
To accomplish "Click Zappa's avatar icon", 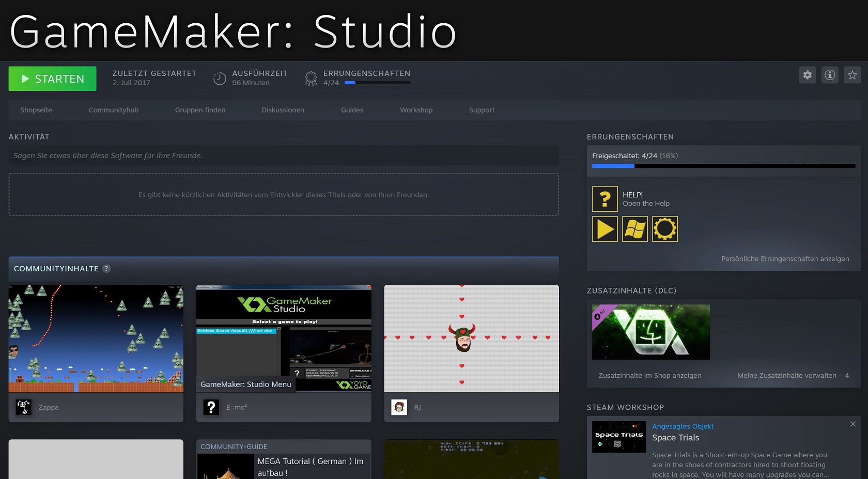I will (x=23, y=407).
